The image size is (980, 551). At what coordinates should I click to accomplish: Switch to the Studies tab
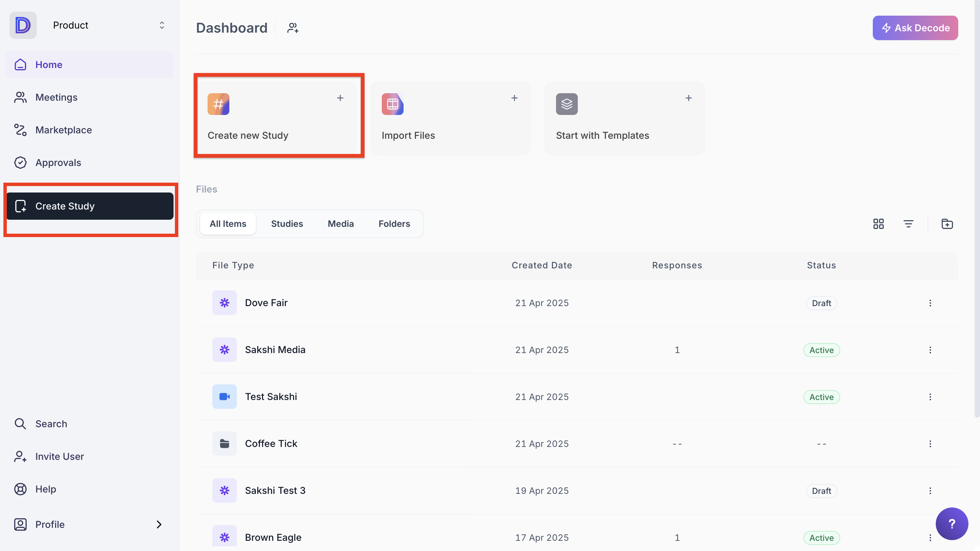pyautogui.click(x=287, y=223)
